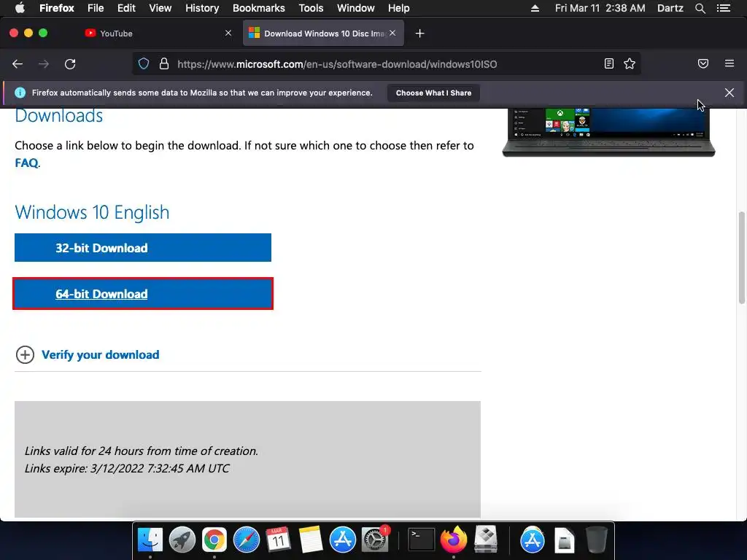The image size is (747, 560).
Task: Open Safari from the dock
Action: (247, 540)
